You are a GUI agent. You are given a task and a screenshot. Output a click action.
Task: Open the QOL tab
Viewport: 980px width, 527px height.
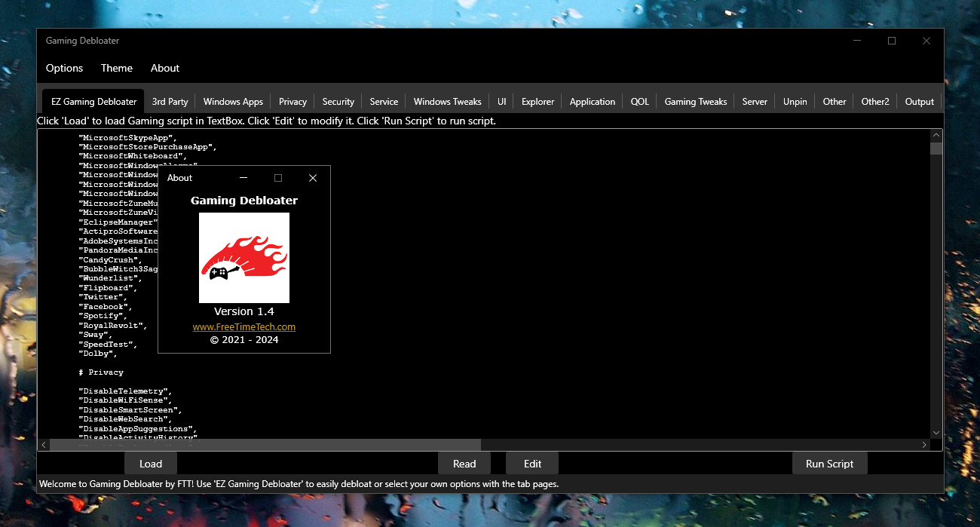[639, 101]
